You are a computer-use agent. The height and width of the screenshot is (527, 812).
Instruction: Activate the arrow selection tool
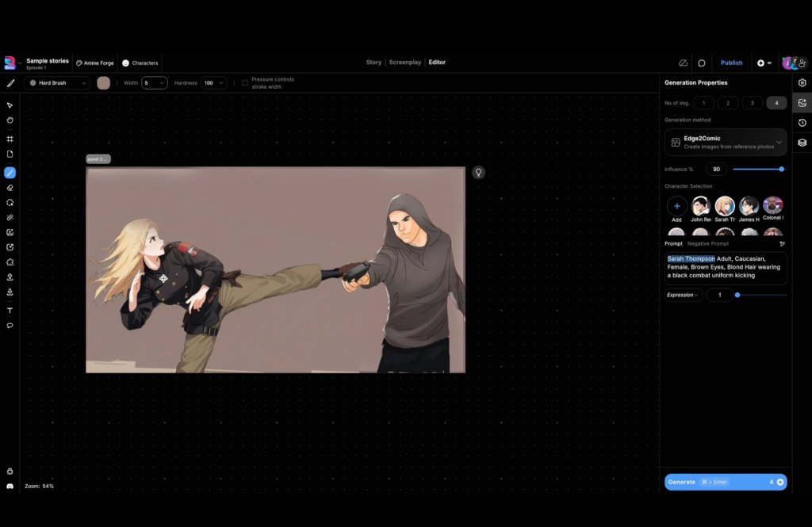[10, 105]
